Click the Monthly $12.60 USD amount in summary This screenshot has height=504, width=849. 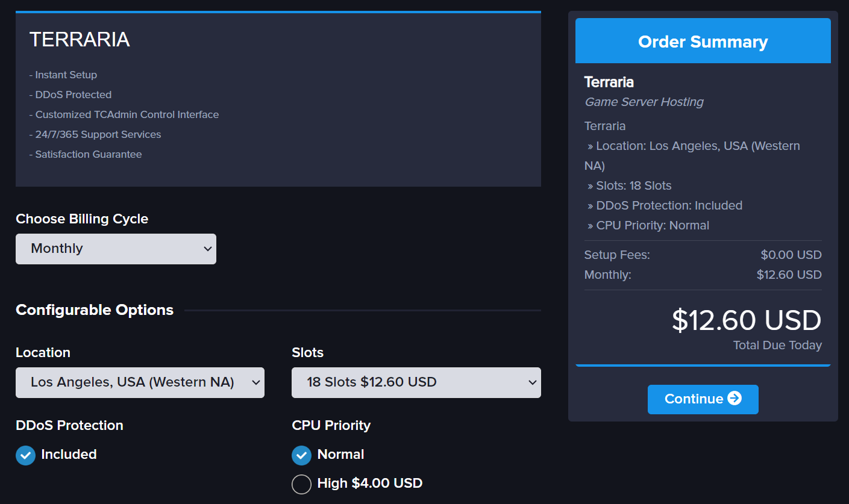[789, 275]
